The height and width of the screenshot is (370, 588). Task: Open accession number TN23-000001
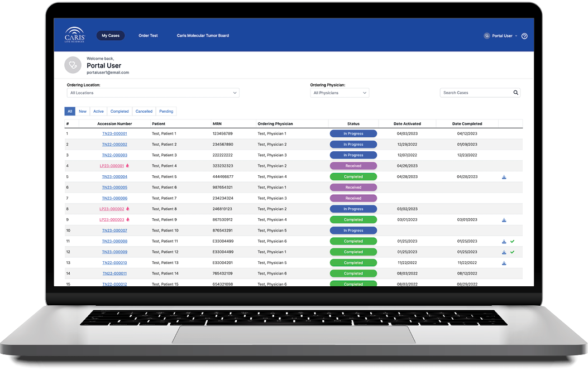114,134
